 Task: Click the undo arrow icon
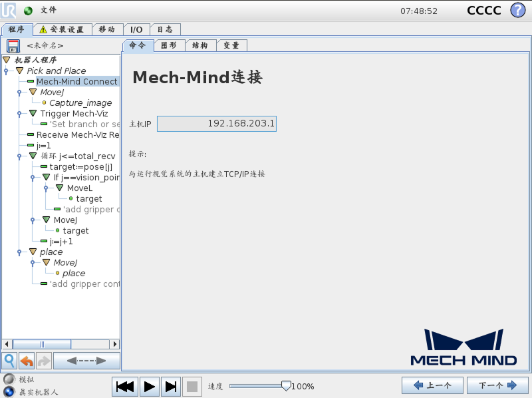coord(27,360)
